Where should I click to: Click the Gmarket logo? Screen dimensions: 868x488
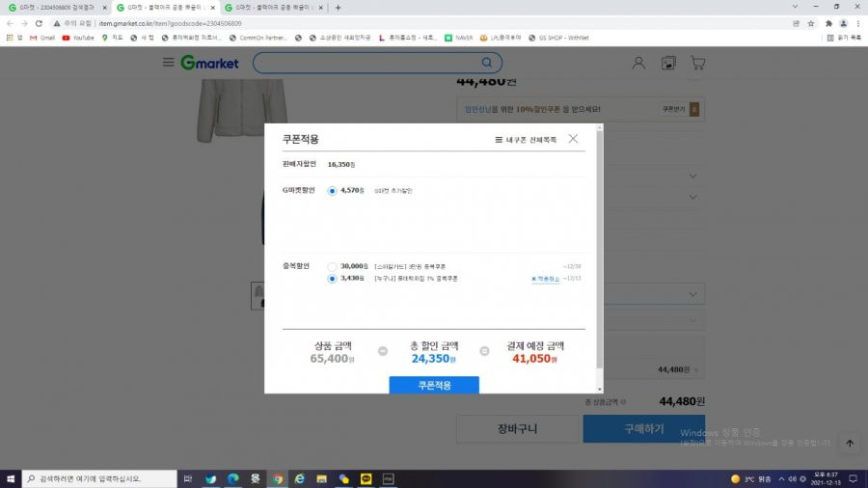pyautogui.click(x=209, y=63)
